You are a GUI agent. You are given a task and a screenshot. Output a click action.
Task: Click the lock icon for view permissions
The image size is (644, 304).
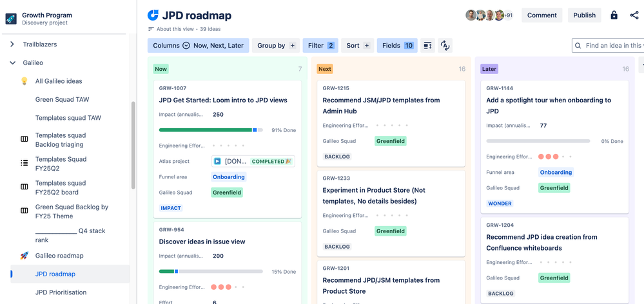pos(614,15)
